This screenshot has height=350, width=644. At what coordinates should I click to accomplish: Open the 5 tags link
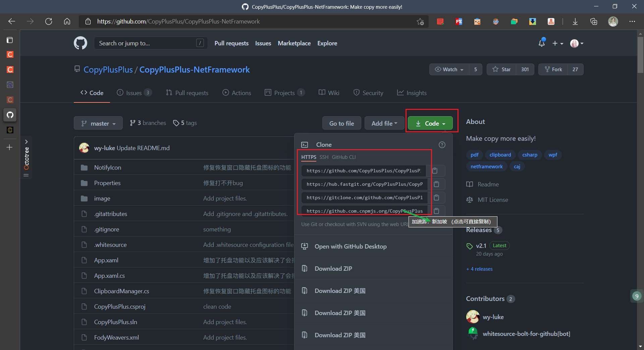185,123
